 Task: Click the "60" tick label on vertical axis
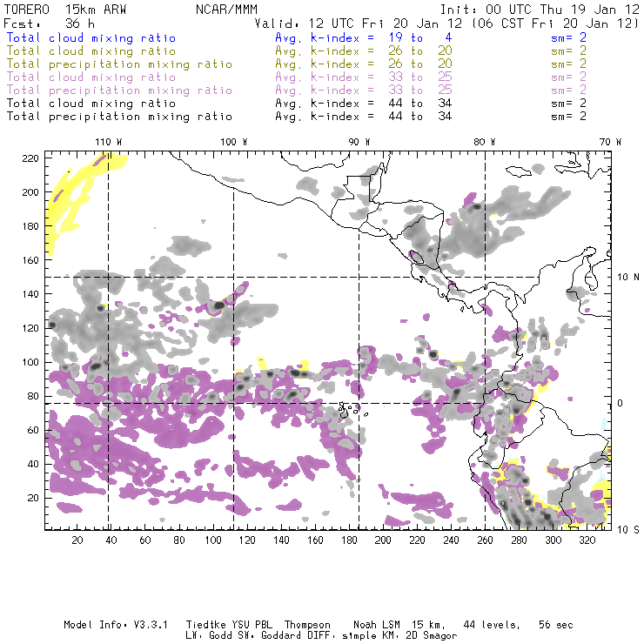point(33,430)
